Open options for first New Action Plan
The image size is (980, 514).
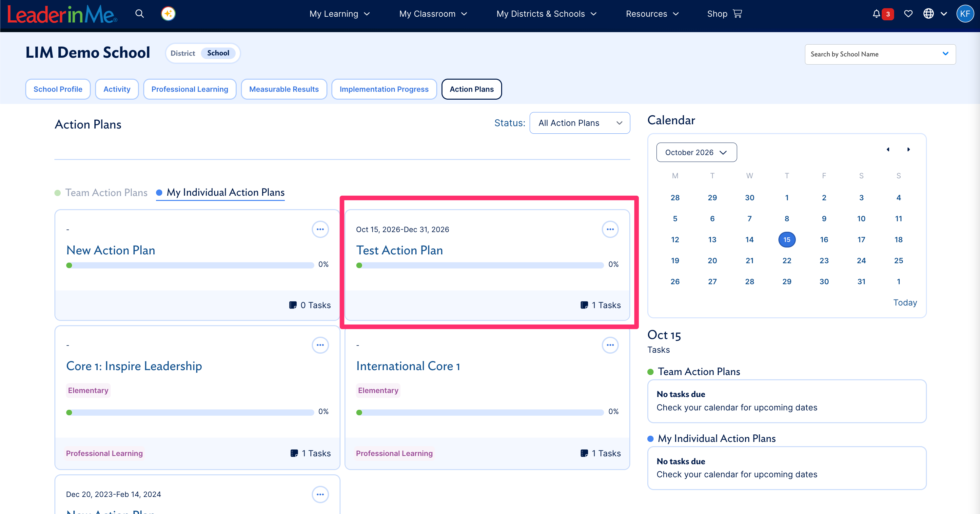tap(320, 229)
